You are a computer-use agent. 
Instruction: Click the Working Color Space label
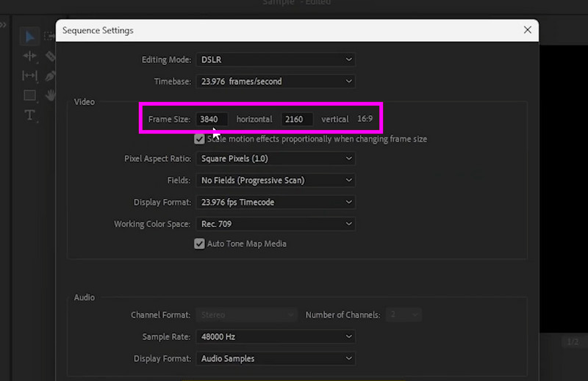click(x=152, y=224)
